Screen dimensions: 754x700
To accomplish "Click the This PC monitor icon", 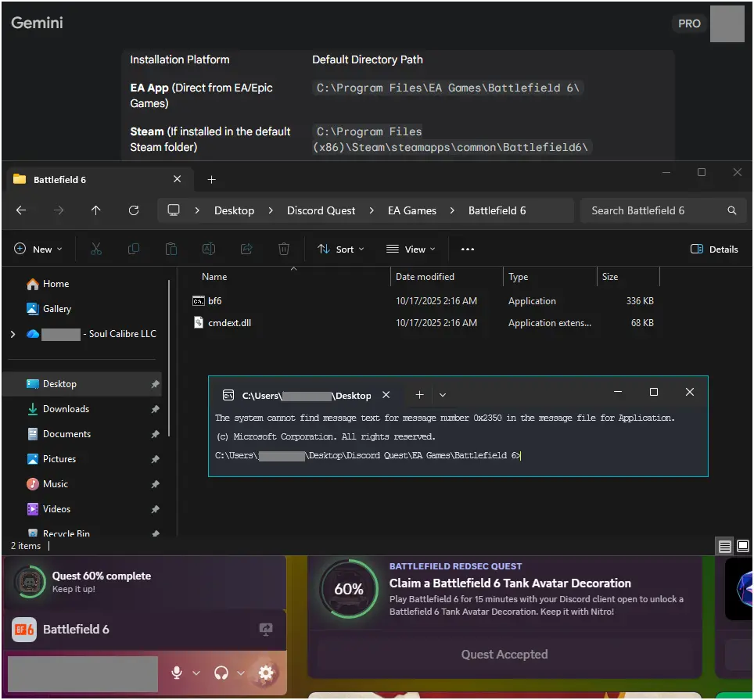I will pyautogui.click(x=174, y=210).
